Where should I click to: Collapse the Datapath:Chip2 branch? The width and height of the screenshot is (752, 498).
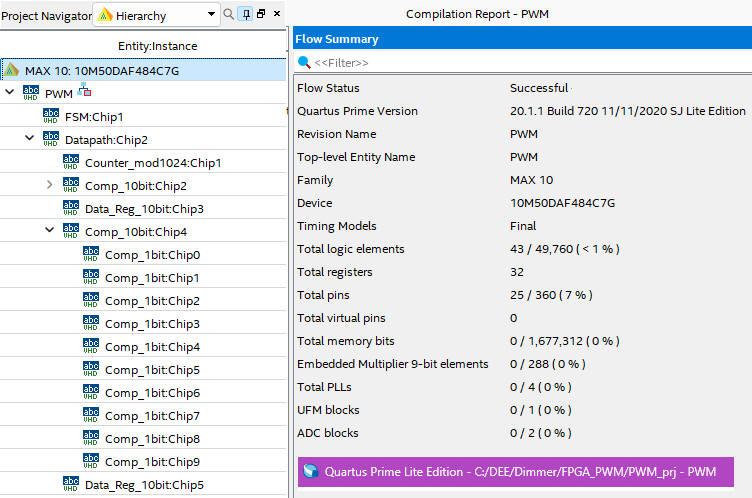click(30, 139)
